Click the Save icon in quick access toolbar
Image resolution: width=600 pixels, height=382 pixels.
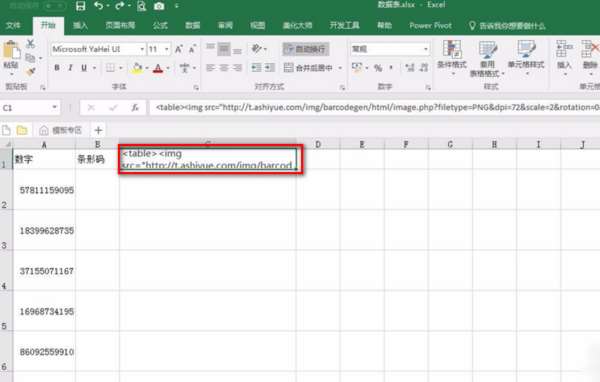[80, 5]
